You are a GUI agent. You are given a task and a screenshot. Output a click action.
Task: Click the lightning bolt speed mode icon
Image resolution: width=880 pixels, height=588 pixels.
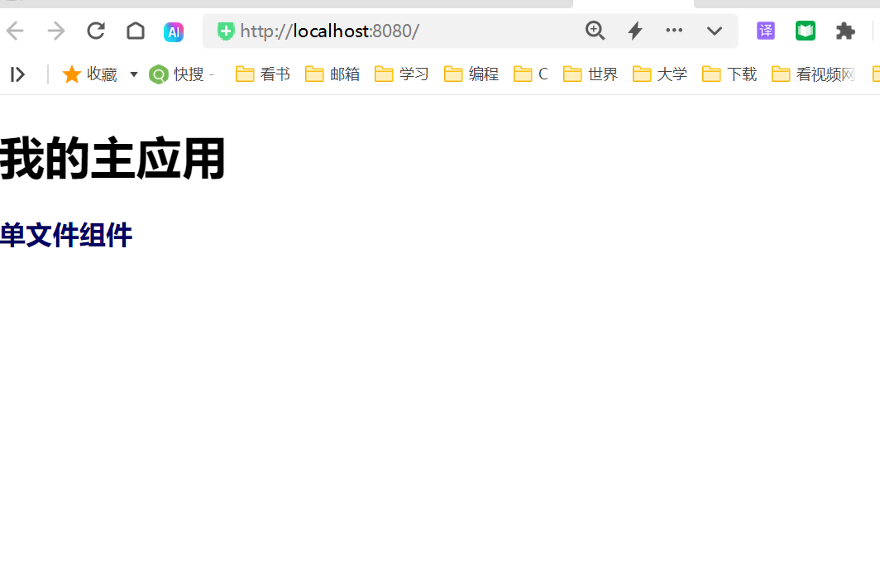[635, 31]
